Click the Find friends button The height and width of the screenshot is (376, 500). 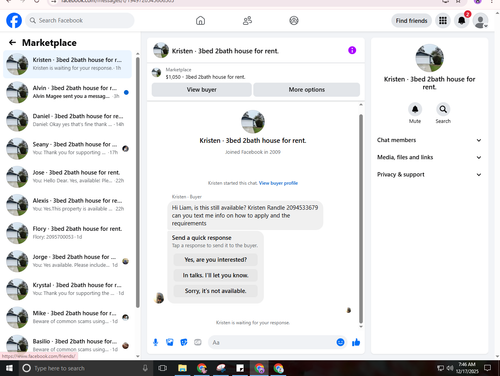[x=411, y=21]
